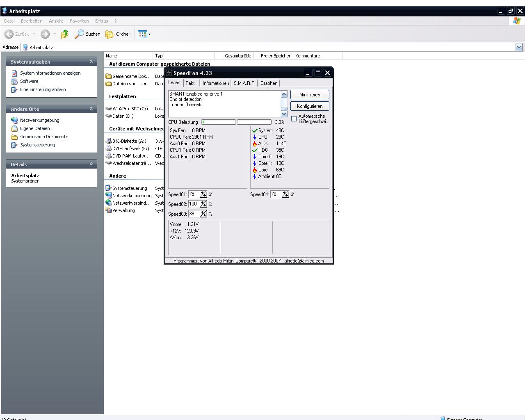Open the Suchen search tool
This screenshot has width=525, height=420.
point(87,34)
